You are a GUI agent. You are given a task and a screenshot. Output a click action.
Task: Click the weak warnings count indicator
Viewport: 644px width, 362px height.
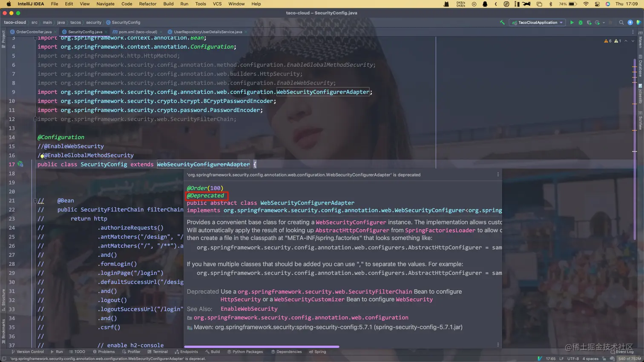618,41
